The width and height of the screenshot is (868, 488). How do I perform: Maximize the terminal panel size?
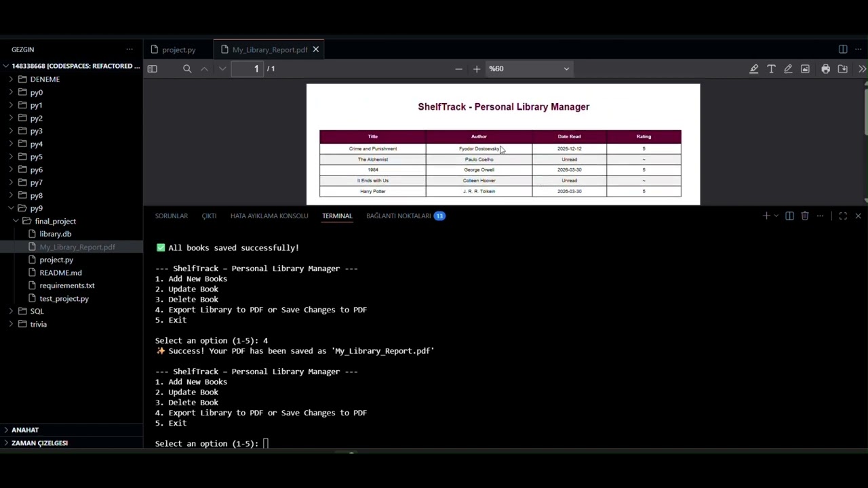[843, 216]
